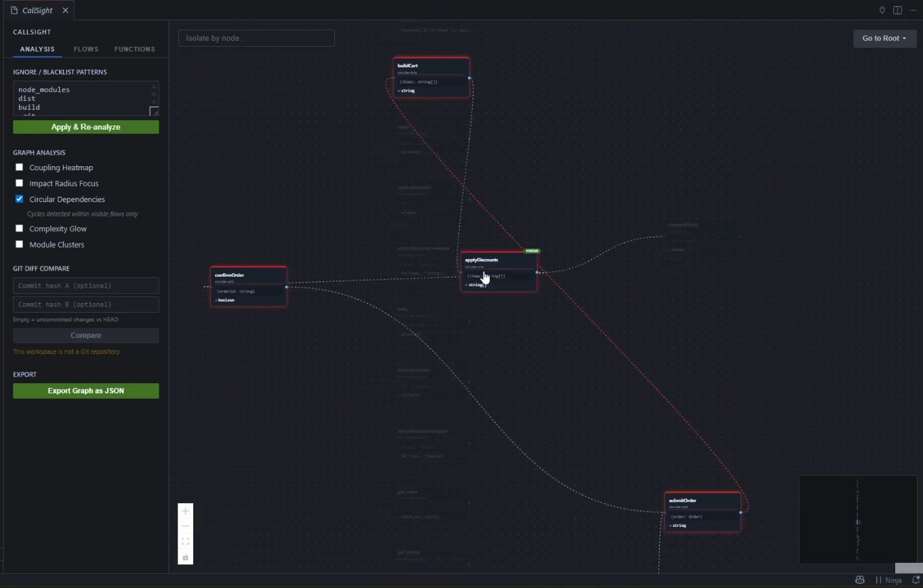Open the Go to Root dropdown
Viewport: 923px width, 588px height.
click(884, 38)
